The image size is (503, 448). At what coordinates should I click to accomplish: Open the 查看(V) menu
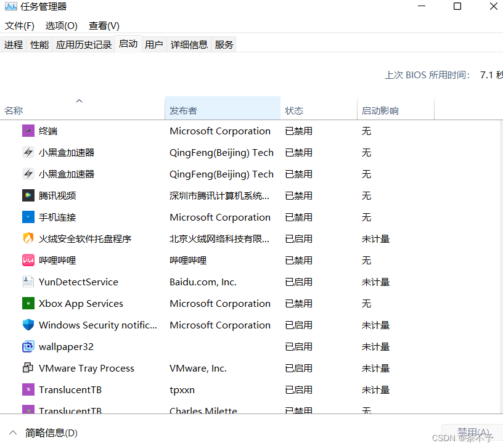point(104,26)
